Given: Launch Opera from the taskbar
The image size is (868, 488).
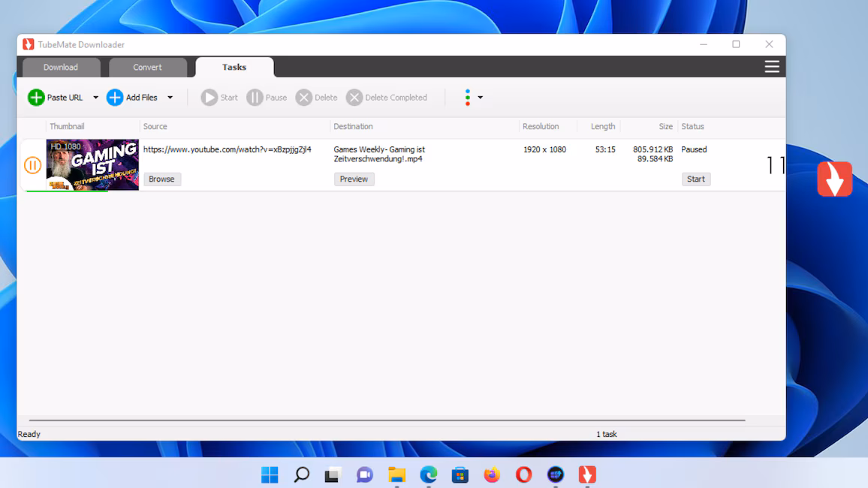Looking at the screenshot, I should (x=523, y=474).
